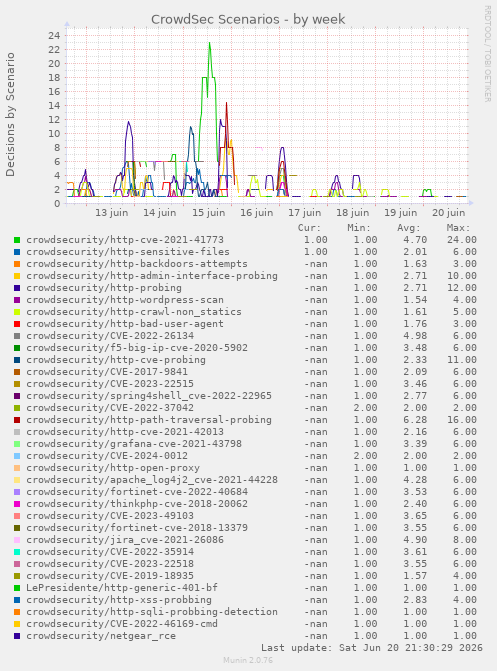Select the crowdsecurity/thinkphp-cve-2018-20062 legend label

click(137, 504)
